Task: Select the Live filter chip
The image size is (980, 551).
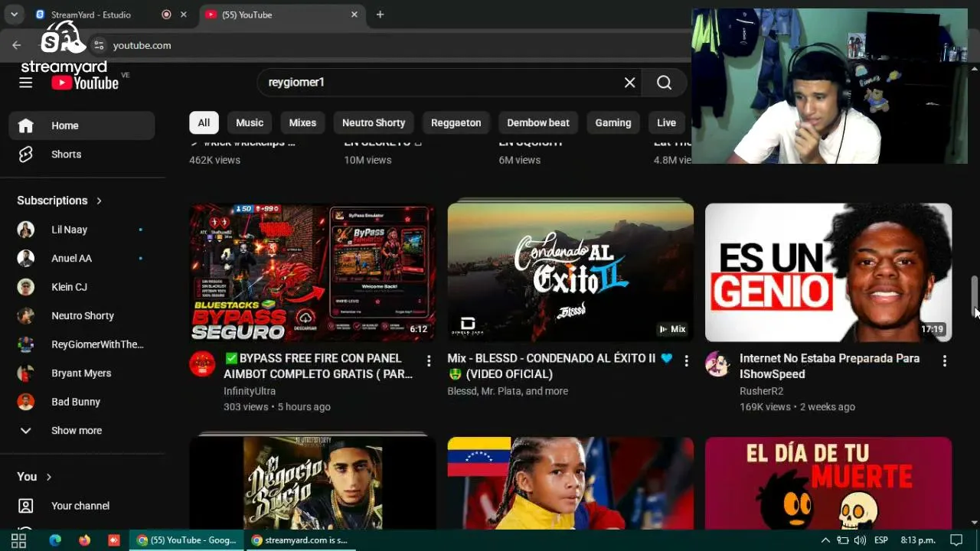Action: coord(667,122)
